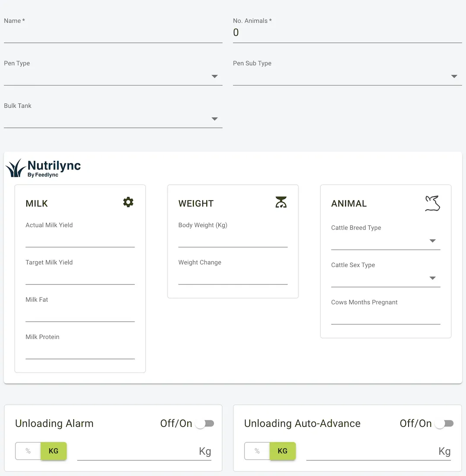Click the Cows Months Pregnant field
Screen dimensions: 466x476
click(385, 316)
